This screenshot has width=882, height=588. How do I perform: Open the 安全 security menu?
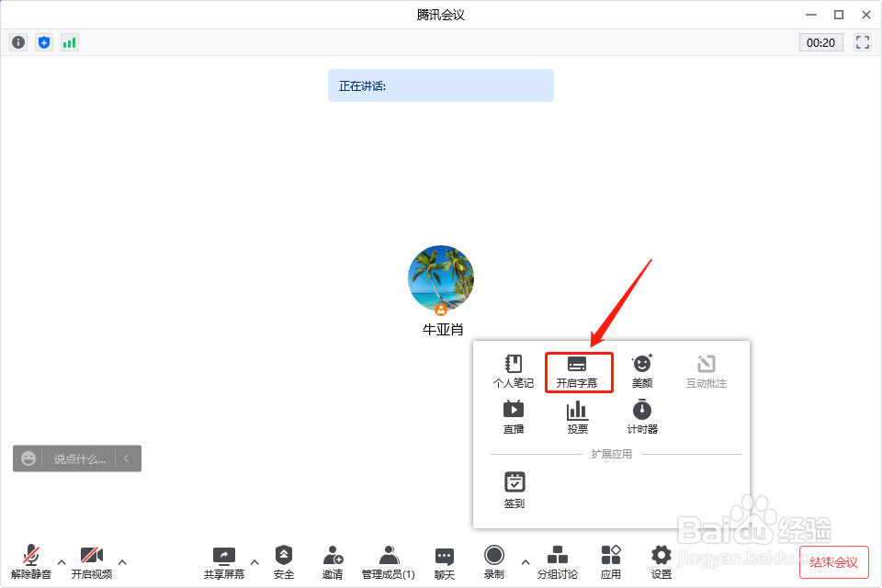point(284,562)
